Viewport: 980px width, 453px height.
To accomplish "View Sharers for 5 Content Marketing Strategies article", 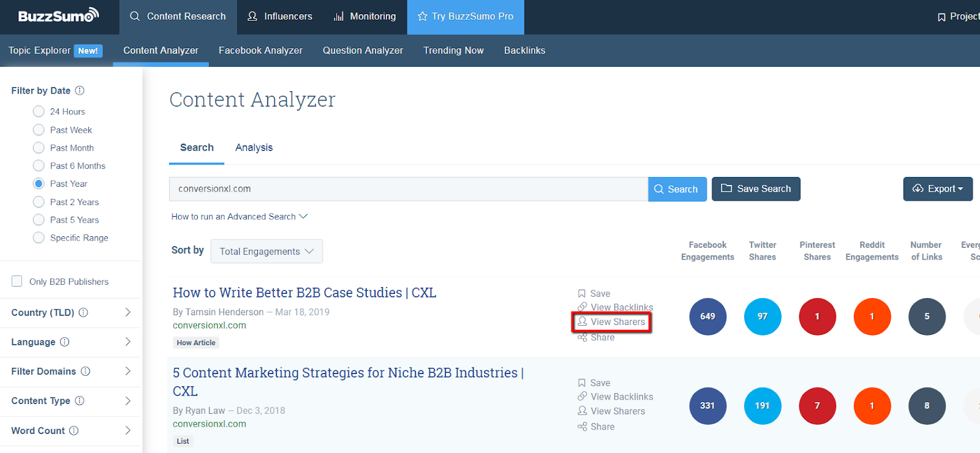I will click(611, 411).
